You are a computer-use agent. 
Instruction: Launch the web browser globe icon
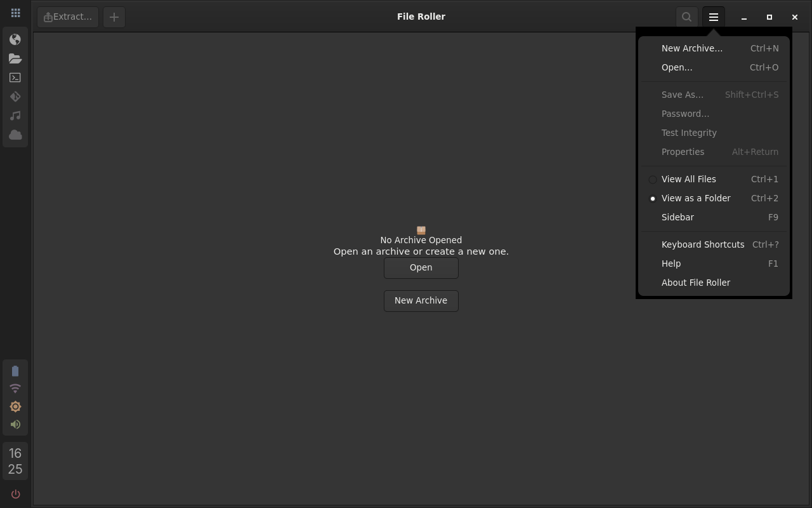pos(15,39)
